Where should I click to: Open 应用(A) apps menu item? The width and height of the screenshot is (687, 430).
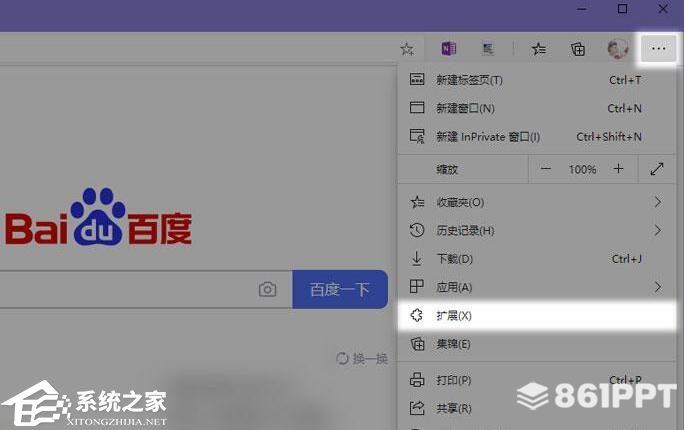point(537,287)
